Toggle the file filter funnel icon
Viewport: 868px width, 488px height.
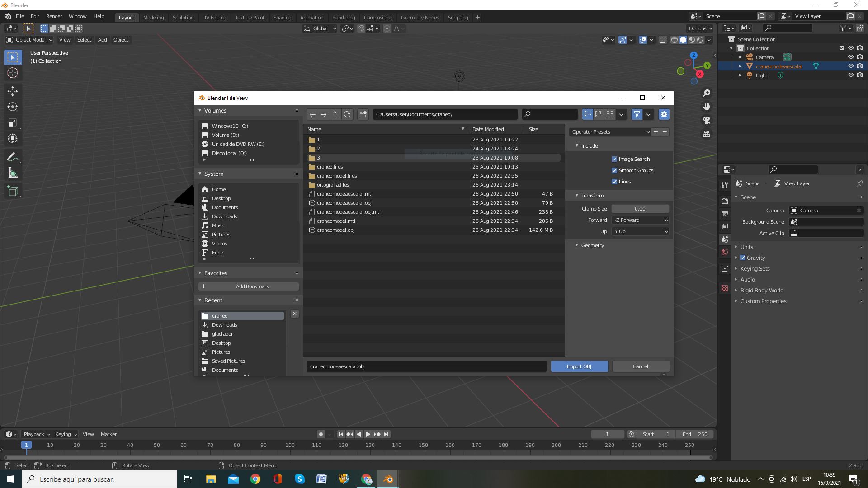click(637, 114)
